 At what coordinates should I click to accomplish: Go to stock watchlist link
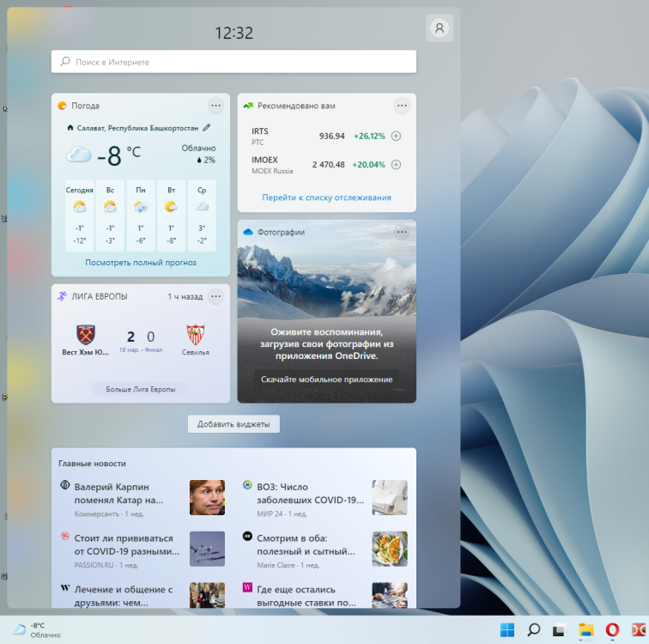pyautogui.click(x=326, y=197)
